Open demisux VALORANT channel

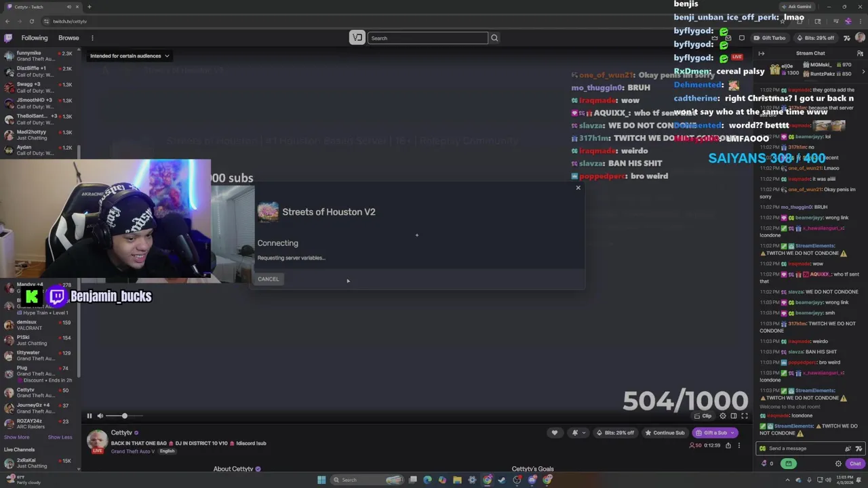39,325
